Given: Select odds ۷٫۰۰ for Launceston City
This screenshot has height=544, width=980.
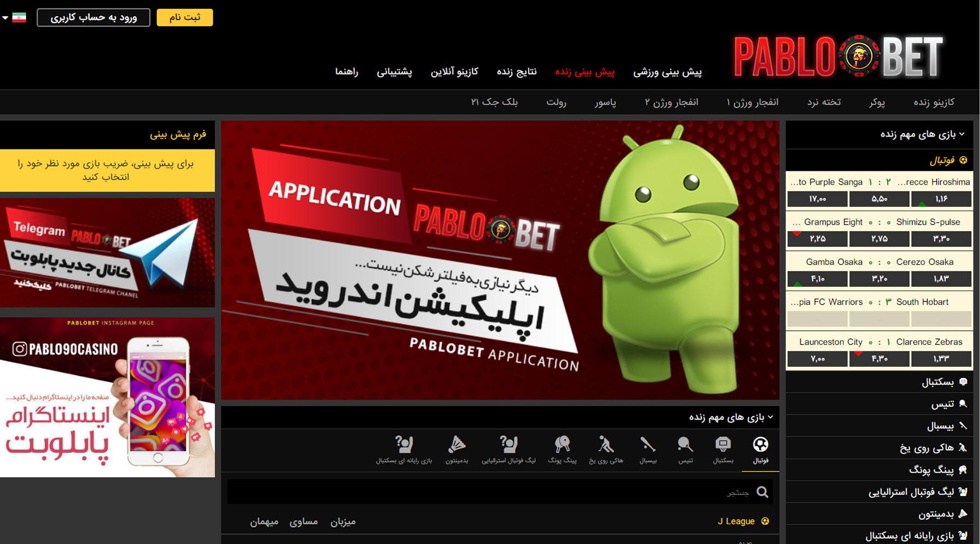Looking at the screenshot, I should click(x=817, y=359).
